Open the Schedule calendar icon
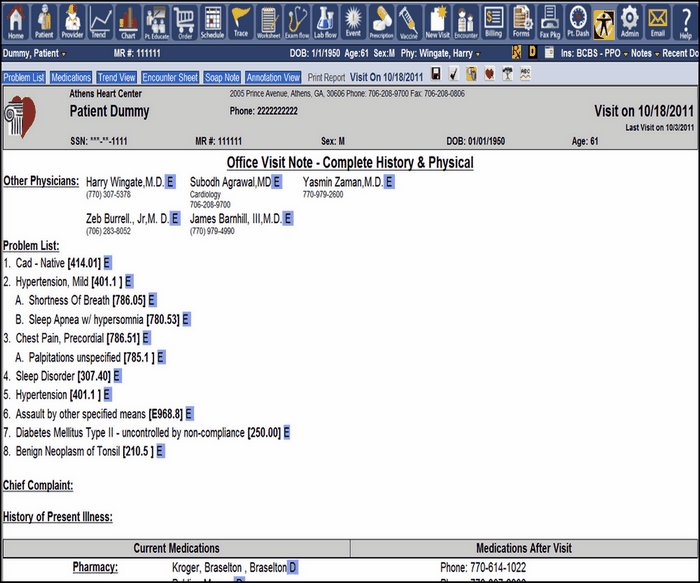Viewport: 700px width, 583px height. coord(212,21)
